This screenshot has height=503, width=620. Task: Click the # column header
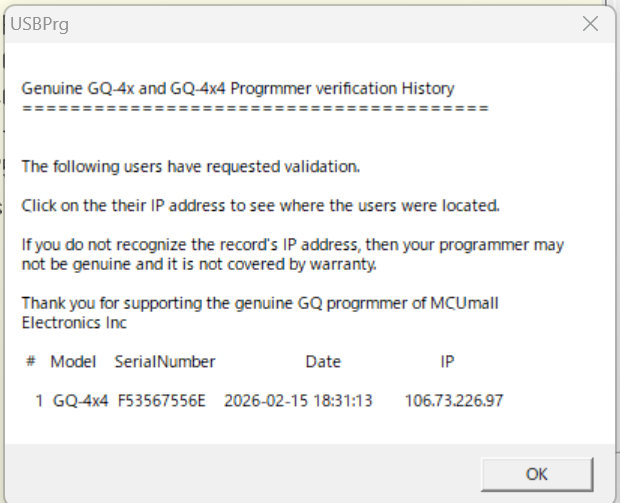click(x=31, y=361)
